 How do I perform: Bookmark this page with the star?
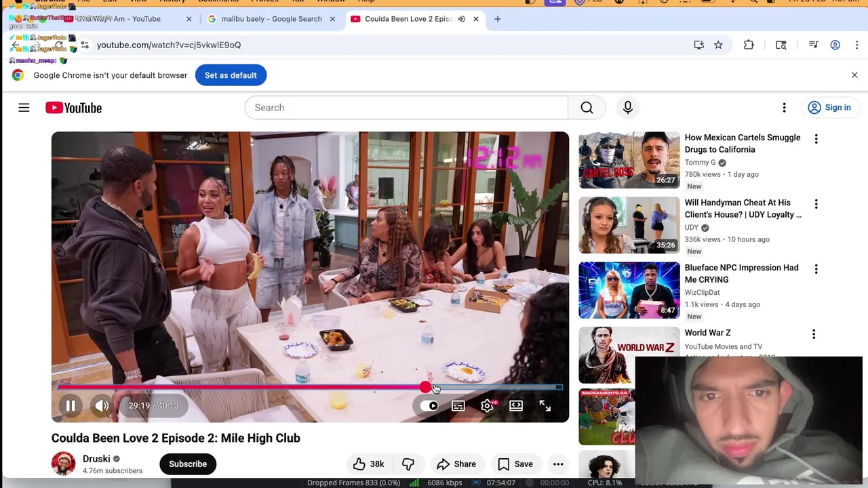click(x=718, y=45)
